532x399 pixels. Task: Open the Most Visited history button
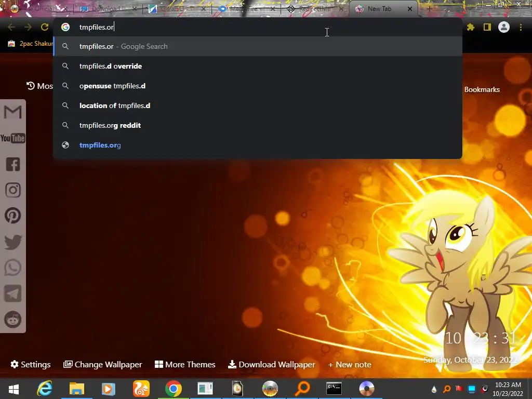(x=39, y=86)
